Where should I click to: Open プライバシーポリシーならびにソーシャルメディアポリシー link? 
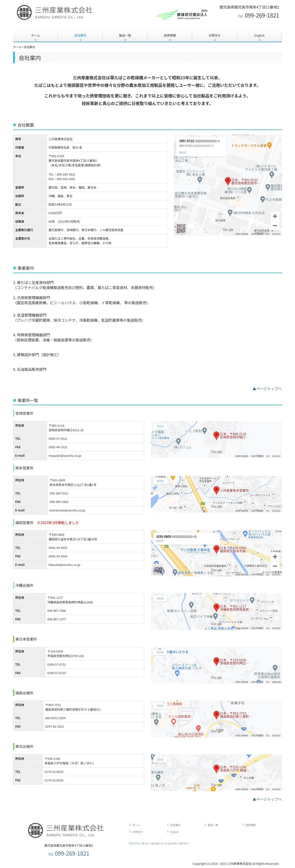pos(159,843)
